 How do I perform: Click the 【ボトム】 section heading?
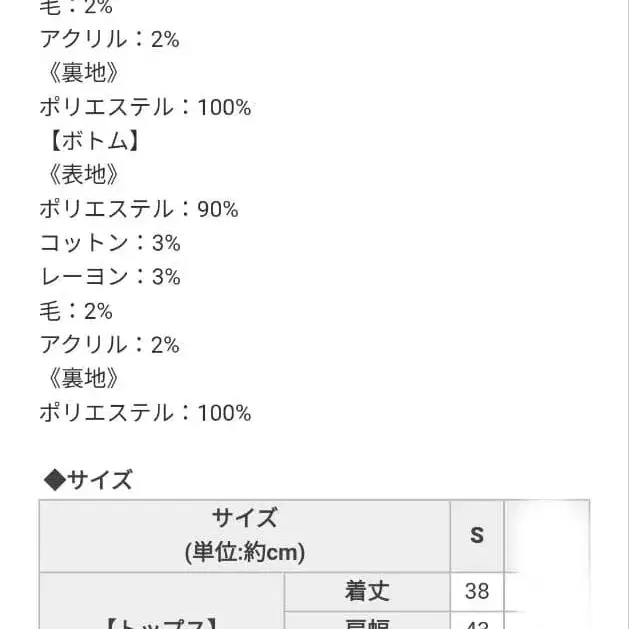click(x=90, y=141)
